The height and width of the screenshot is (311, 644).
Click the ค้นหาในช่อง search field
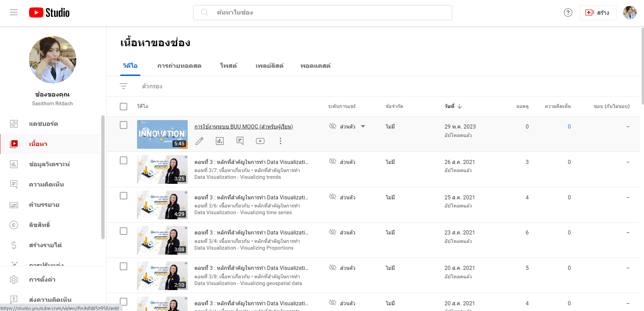pyautogui.click(x=322, y=12)
